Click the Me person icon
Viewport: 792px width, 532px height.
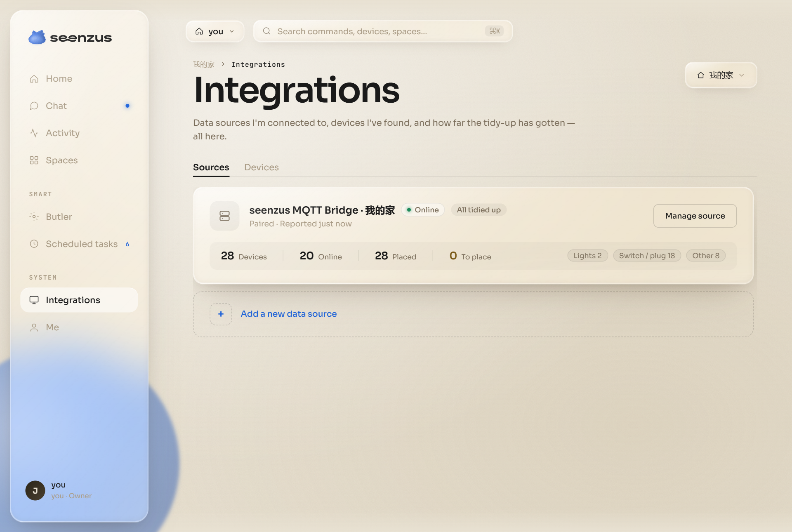click(34, 327)
